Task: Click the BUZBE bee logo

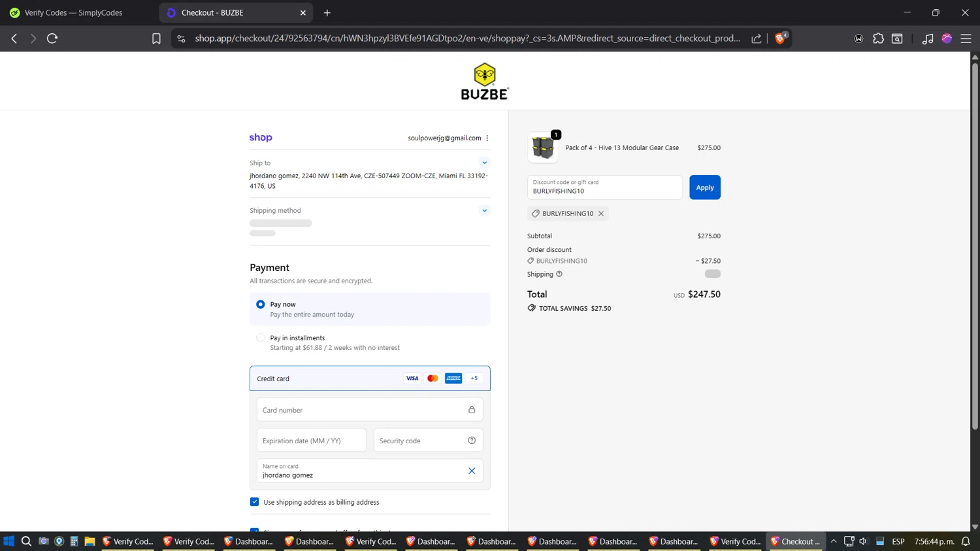Action: coord(484,82)
